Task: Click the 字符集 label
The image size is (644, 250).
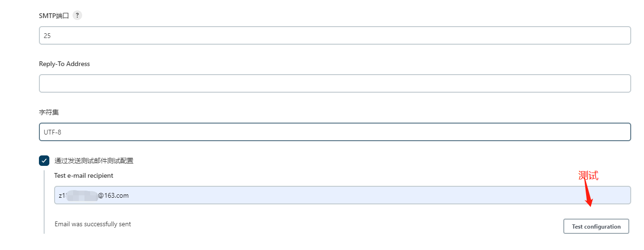Action: coord(49,112)
